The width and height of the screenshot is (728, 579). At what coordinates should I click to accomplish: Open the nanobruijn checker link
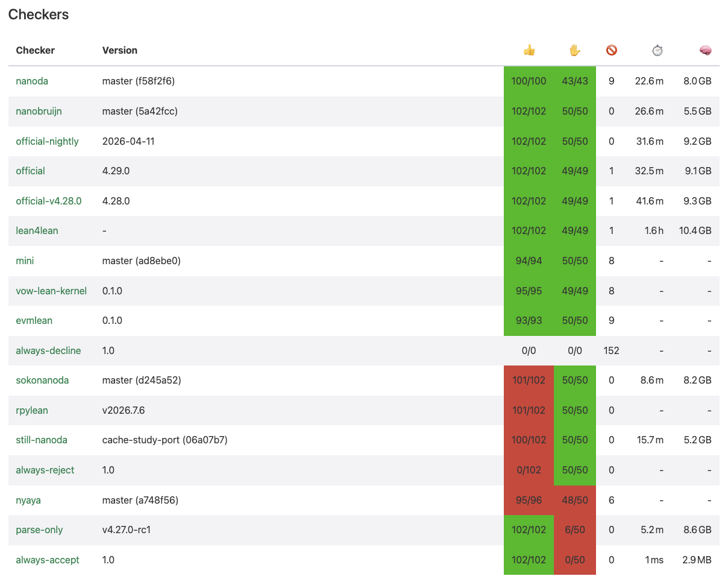(39, 111)
